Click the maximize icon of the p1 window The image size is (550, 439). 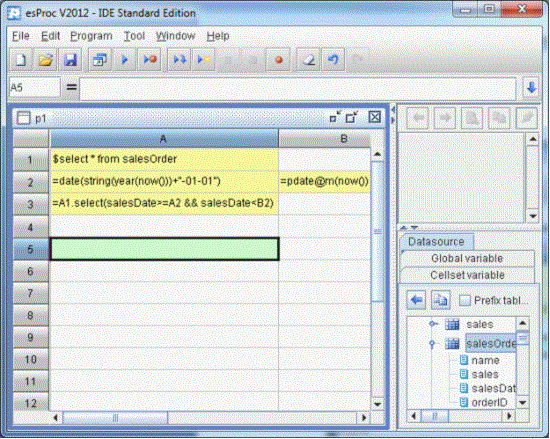click(351, 117)
